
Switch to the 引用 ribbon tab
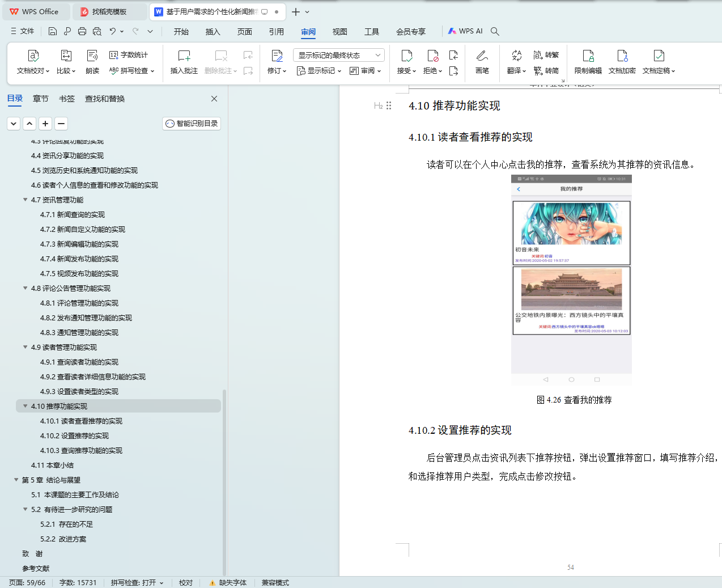click(x=277, y=32)
